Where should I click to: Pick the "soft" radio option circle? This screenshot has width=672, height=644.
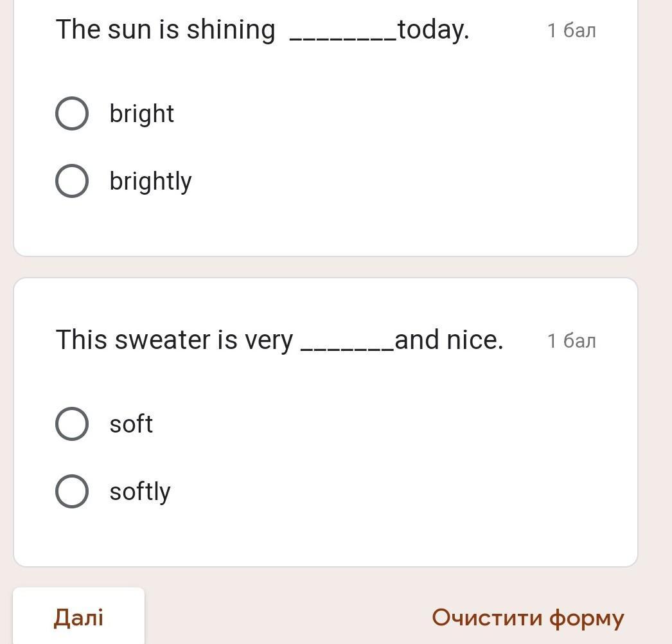click(x=72, y=424)
